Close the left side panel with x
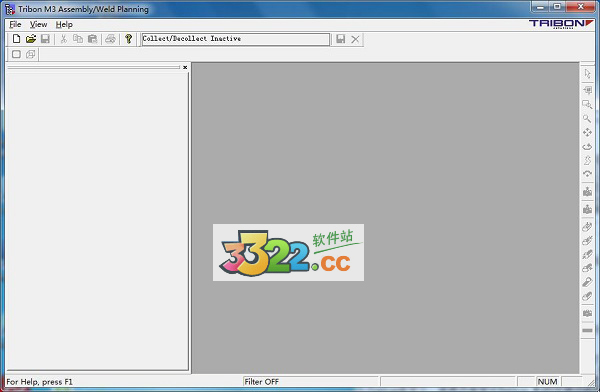Screen dimensions: 600x392 click(x=185, y=67)
